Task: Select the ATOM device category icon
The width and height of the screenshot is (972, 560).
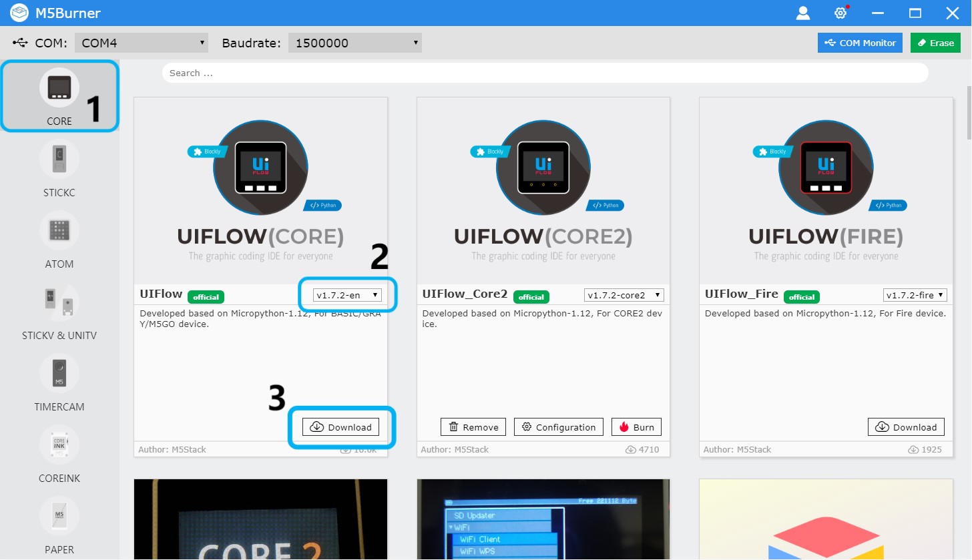Action: coord(59,230)
